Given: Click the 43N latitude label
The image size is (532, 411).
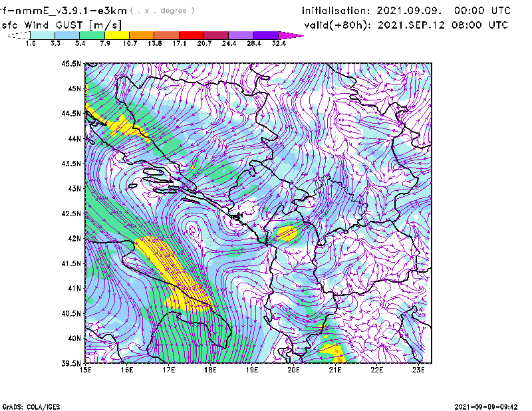Looking at the screenshot, I should (74, 188).
